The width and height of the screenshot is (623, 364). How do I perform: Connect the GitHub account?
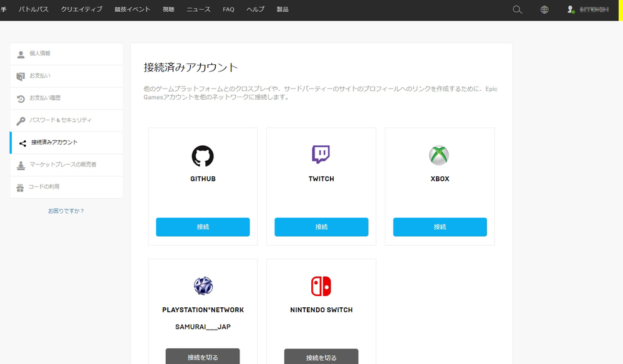point(203,227)
